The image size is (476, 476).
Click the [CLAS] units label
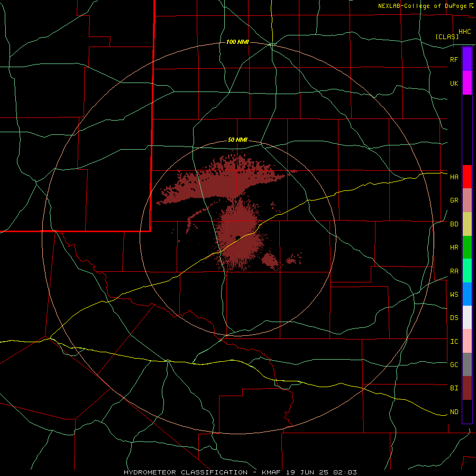[x=447, y=36]
